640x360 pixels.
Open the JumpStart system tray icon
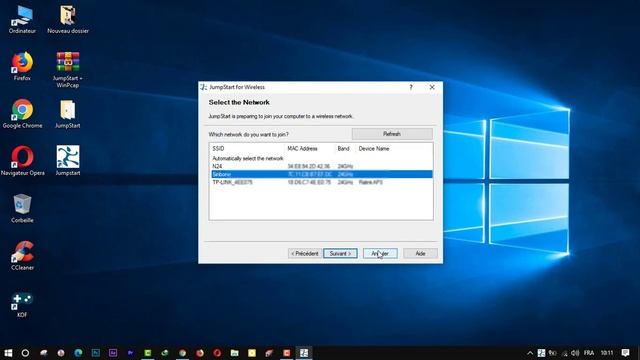point(541,353)
